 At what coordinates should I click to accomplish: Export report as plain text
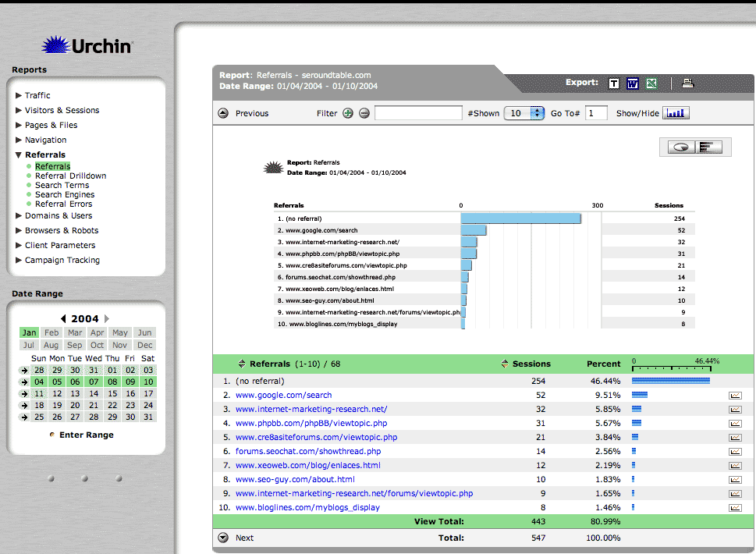coord(614,83)
